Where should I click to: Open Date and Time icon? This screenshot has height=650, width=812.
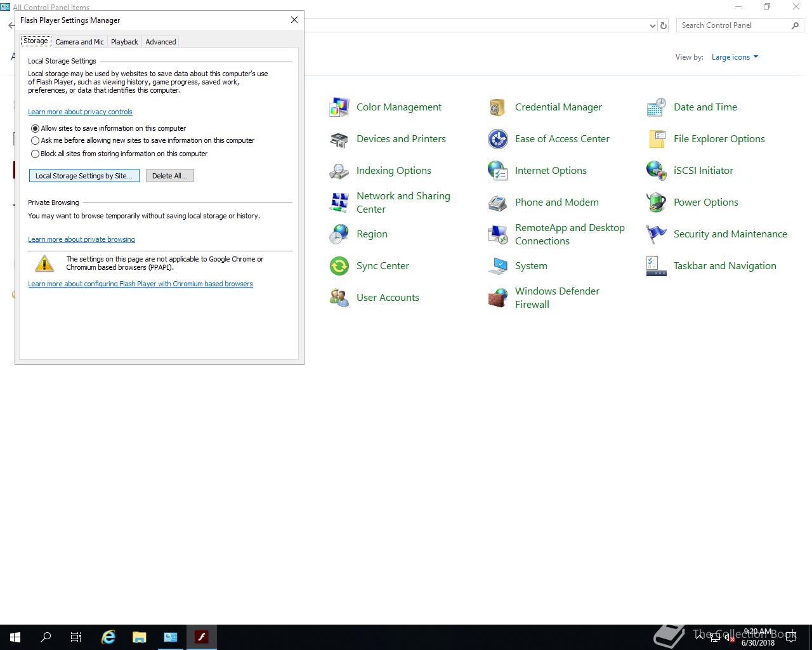[656, 107]
